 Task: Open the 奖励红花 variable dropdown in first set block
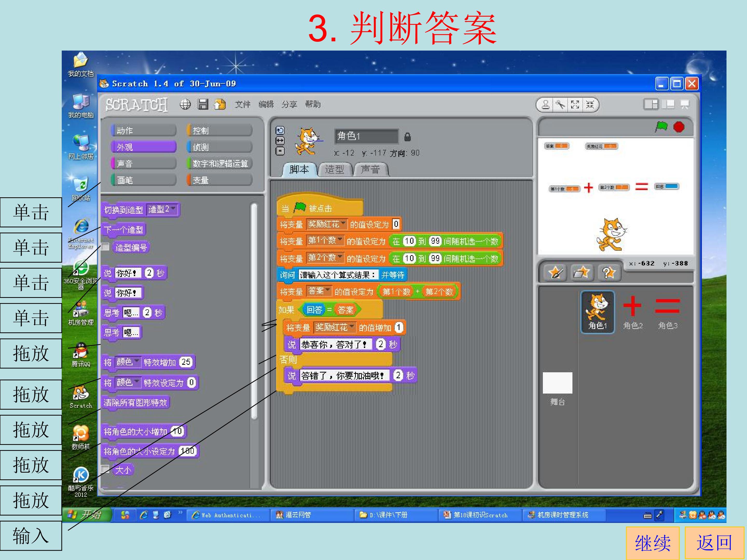click(x=326, y=224)
